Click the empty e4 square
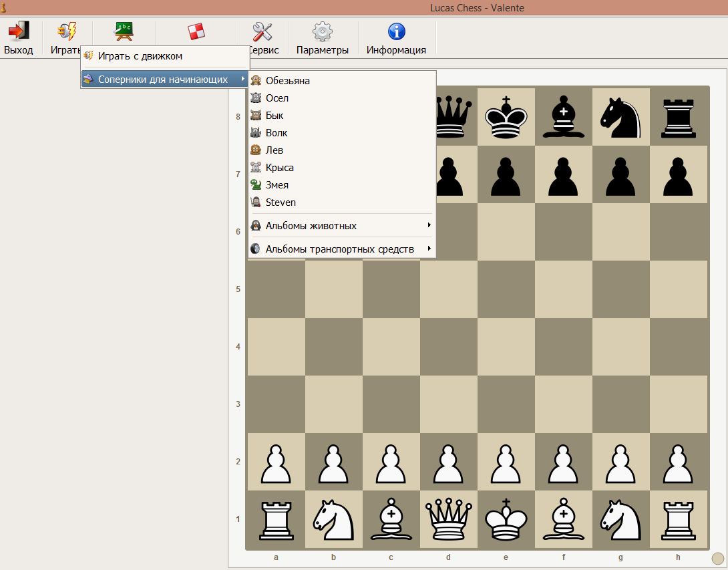 pyautogui.click(x=506, y=347)
